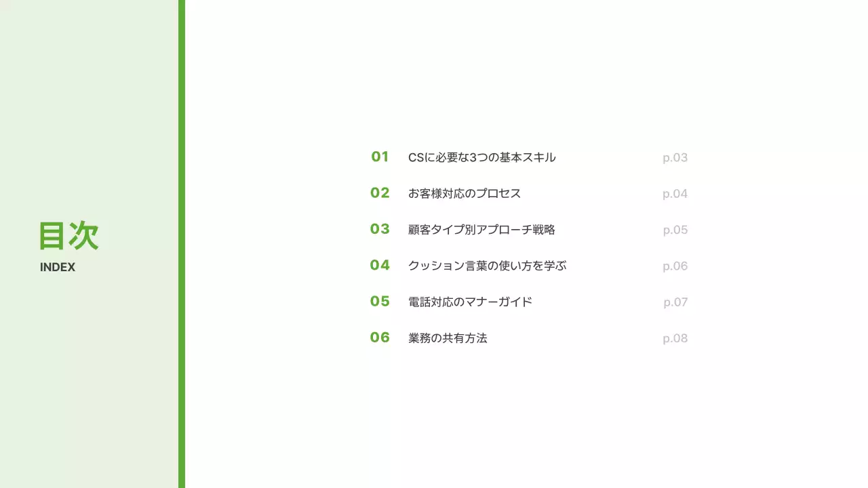868x488 pixels.
Task: Click page reference p.05
Action: click(675, 230)
